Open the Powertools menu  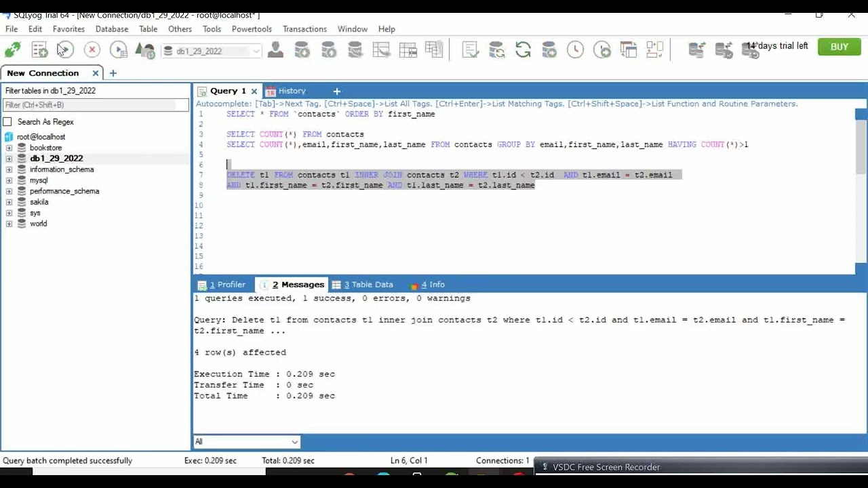click(252, 29)
